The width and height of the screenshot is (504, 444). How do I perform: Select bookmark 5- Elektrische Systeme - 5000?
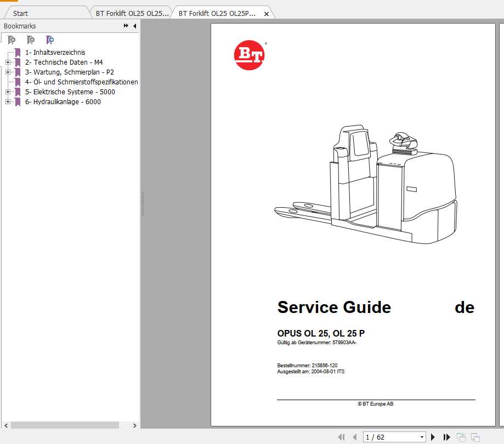(70, 92)
